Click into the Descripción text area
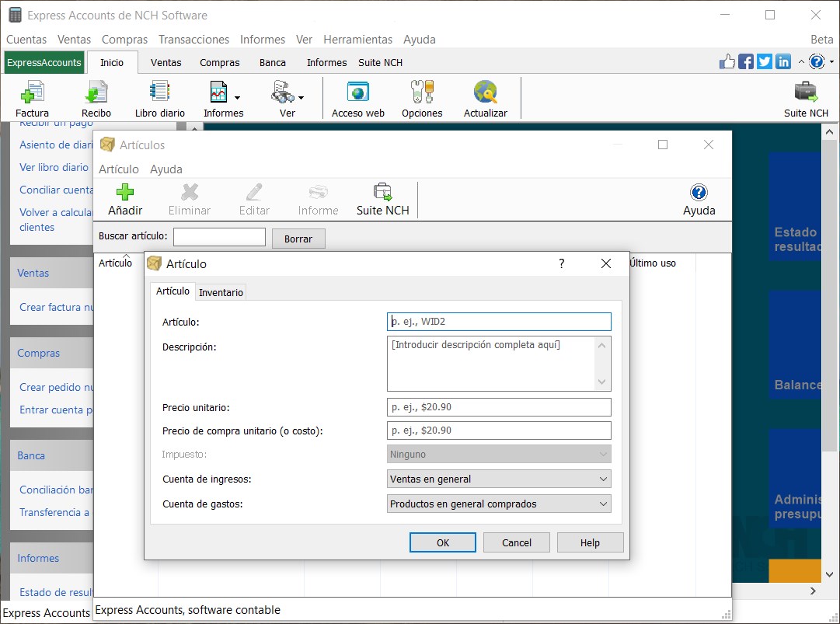This screenshot has width=840, height=624. pos(491,364)
